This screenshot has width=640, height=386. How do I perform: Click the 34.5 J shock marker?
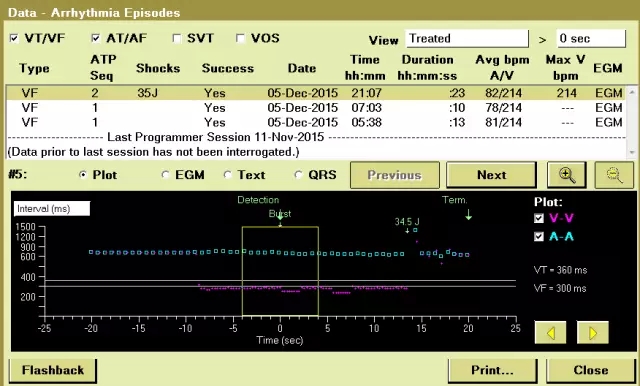click(407, 222)
